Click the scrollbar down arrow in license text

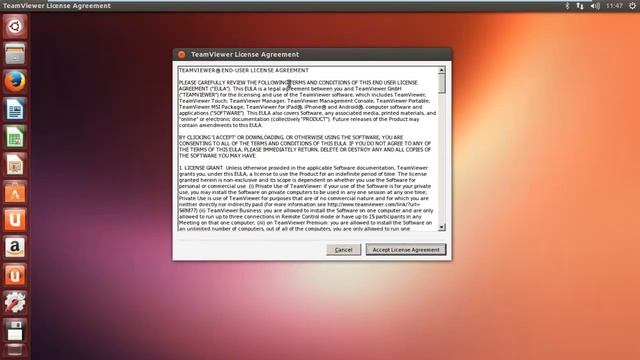(x=441, y=227)
